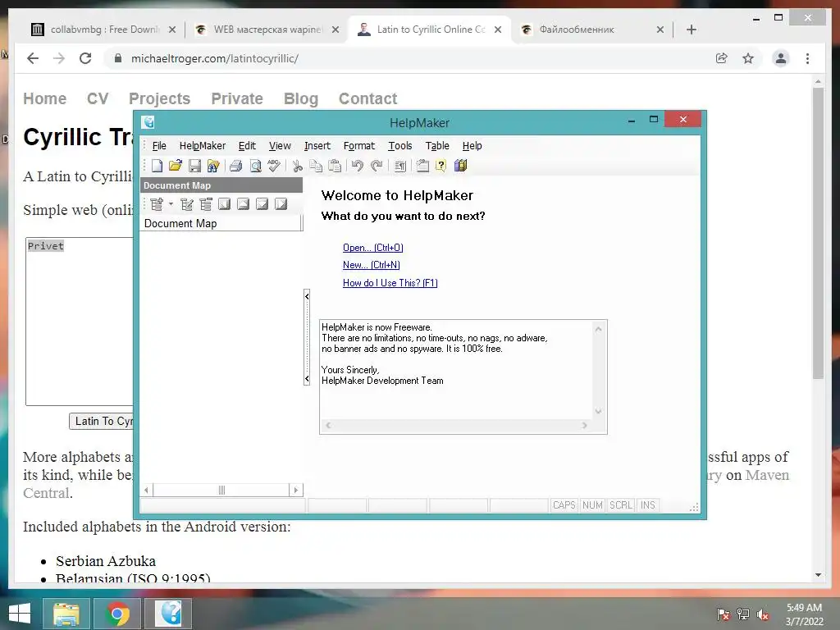Click the yellow question mark help icon
Screen dimensions: 840x630
pos(441,166)
